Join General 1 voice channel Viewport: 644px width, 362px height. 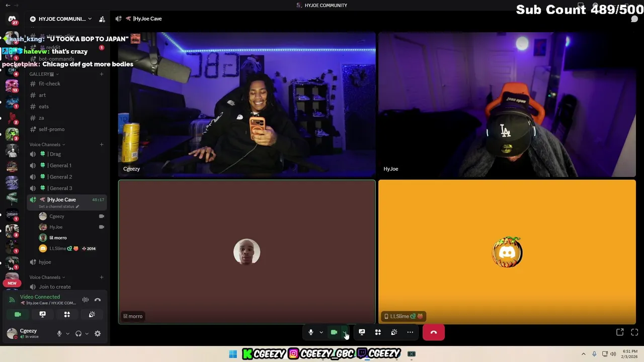coord(66,165)
